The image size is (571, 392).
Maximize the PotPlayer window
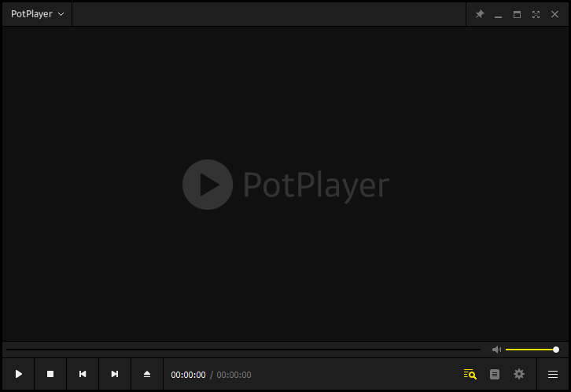[517, 14]
